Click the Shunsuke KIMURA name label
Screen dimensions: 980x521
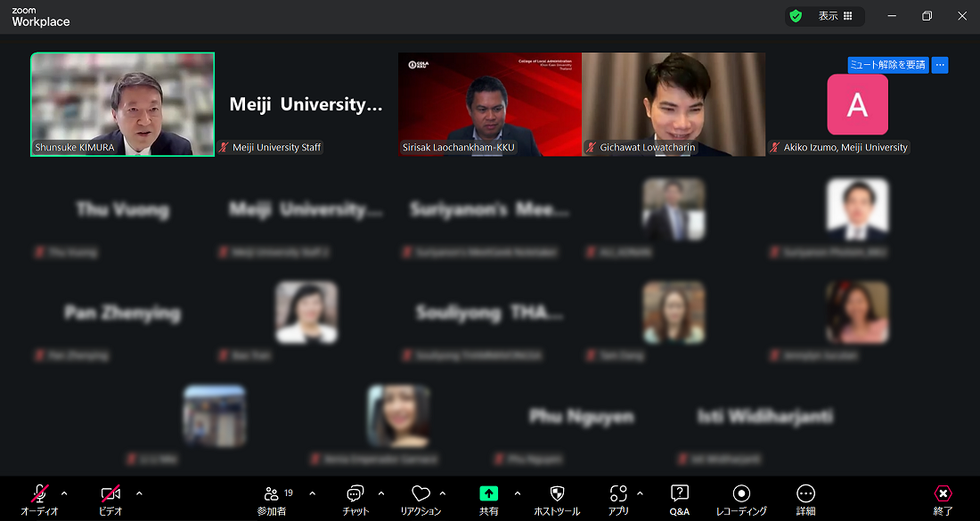(75, 148)
